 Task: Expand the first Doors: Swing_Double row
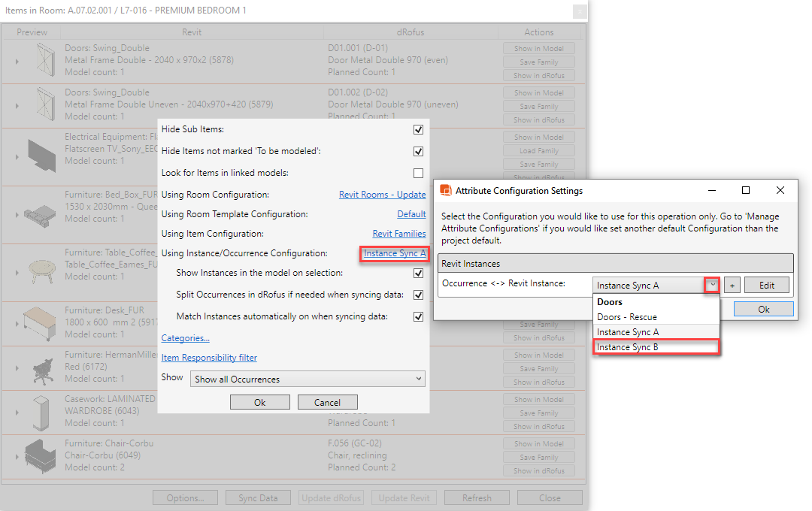pos(17,62)
